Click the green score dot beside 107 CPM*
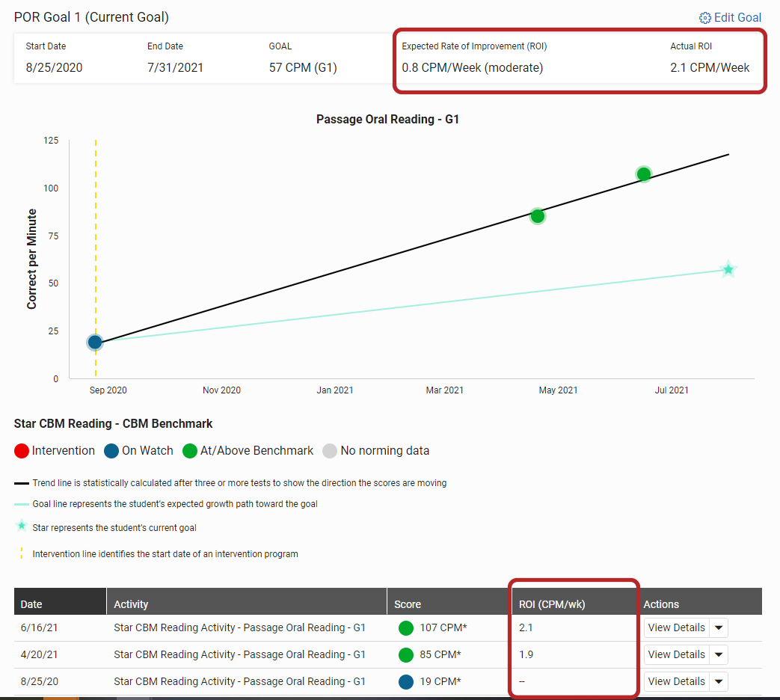 406,628
